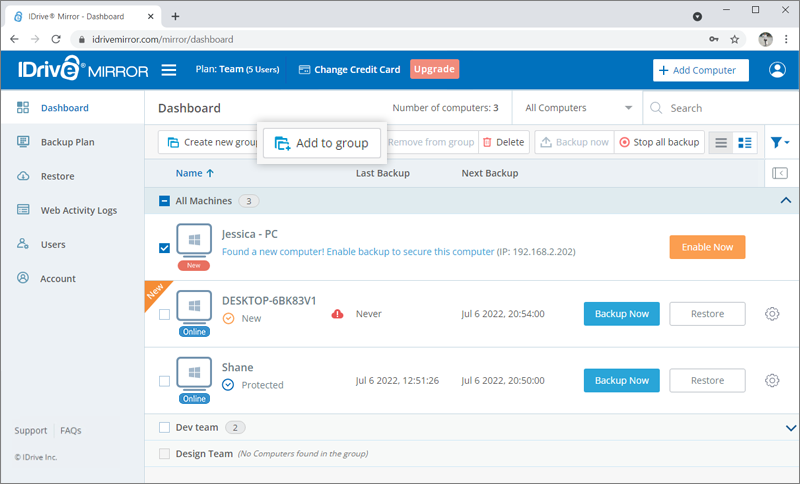Image resolution: width=800 pixels, height=484 pixels.
Task: Click the Search input field
Action: pos(720,108)
